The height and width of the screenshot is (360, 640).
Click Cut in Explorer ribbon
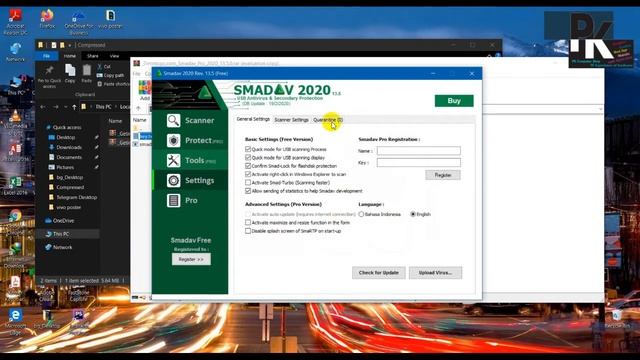[104, 66]
